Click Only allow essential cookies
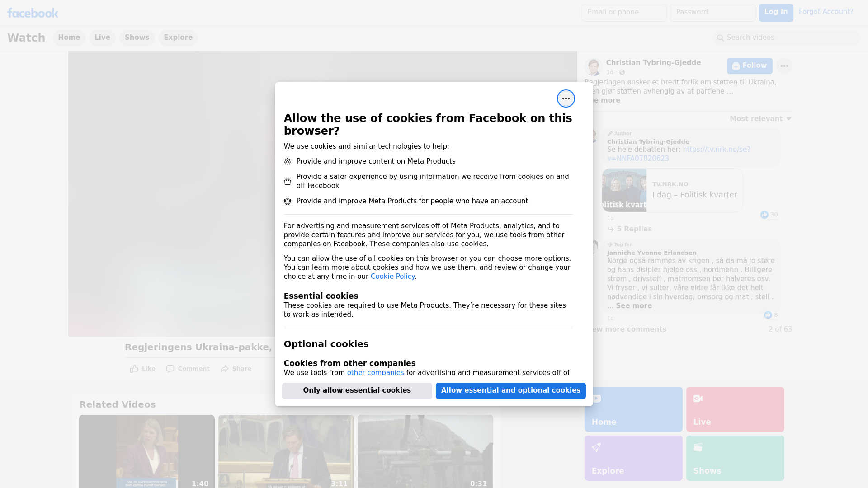 [x=357, y=391]
